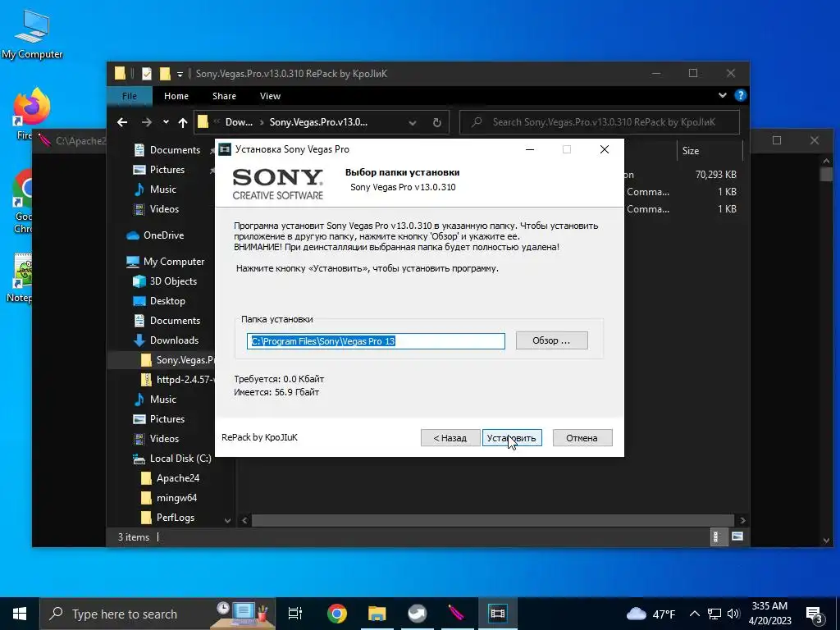Click the Установить install button
Screen dimensions: 840x630
[x=512, y=438]
